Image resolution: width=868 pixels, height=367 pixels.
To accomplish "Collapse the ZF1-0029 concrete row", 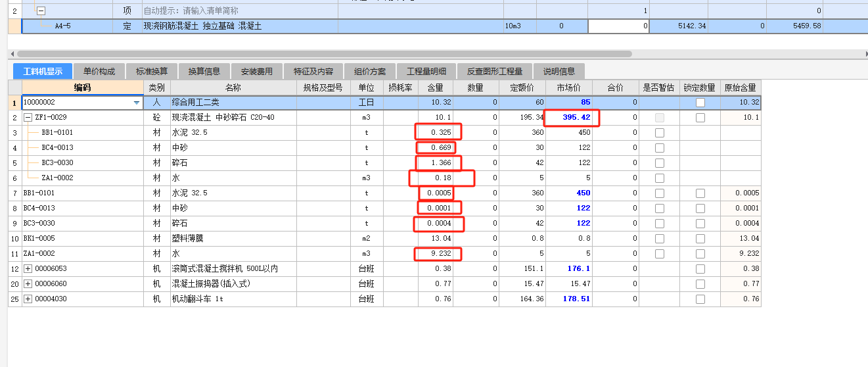I will coord(28,118).
